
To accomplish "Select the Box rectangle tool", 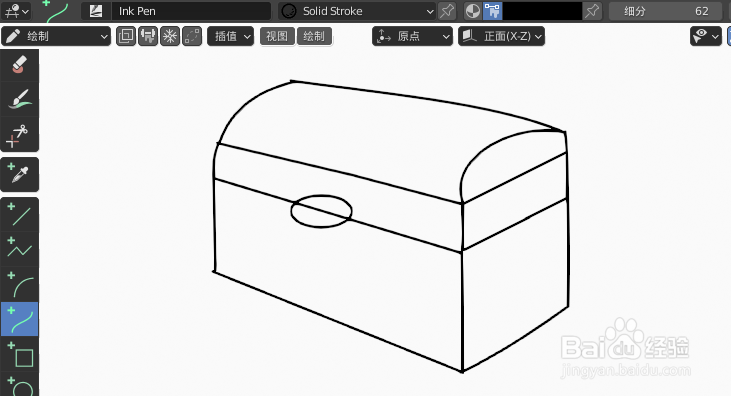I will (20, 354).
